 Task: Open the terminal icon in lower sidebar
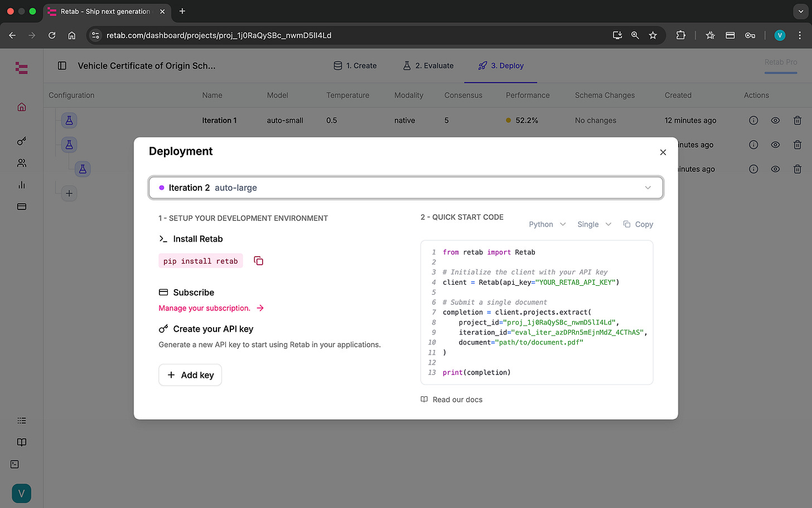(x=14, y=464)
